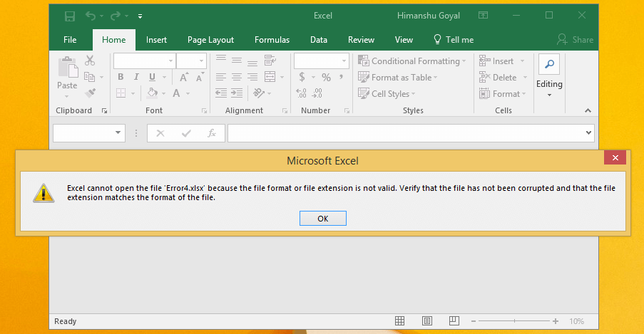
Task: Click Delete cells button
Action: (x=498, y=78)
